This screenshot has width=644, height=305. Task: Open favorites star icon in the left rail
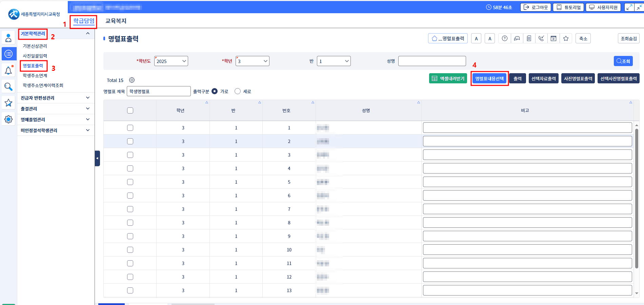pyautogui.click(x=8, y=103)
